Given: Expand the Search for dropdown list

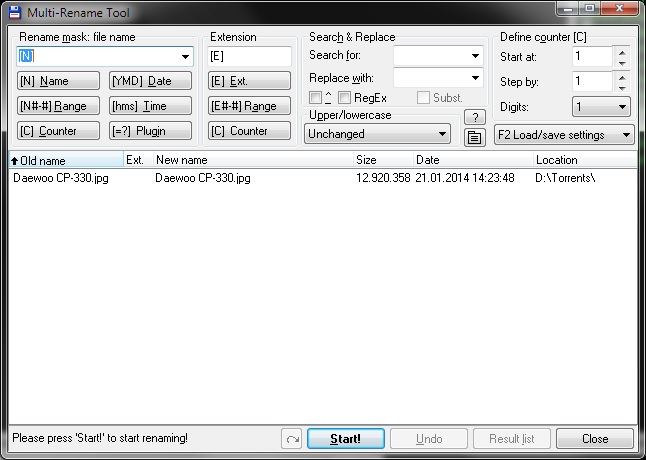Looking at the screenshot, I should [x=475, y=55].
